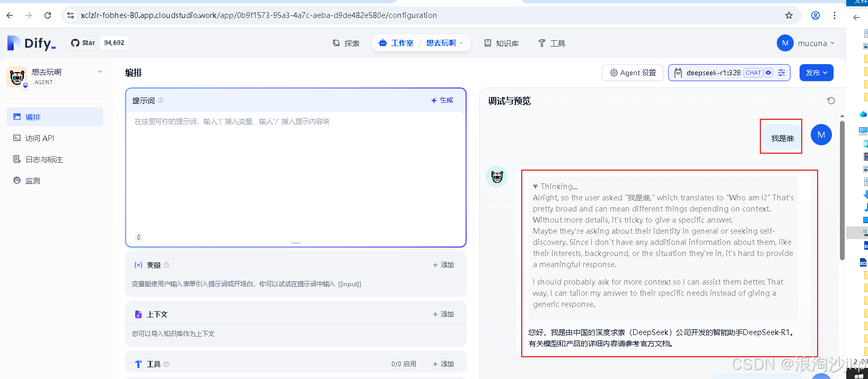
Task: Click the Dify logo
Action: pos(31,43)
